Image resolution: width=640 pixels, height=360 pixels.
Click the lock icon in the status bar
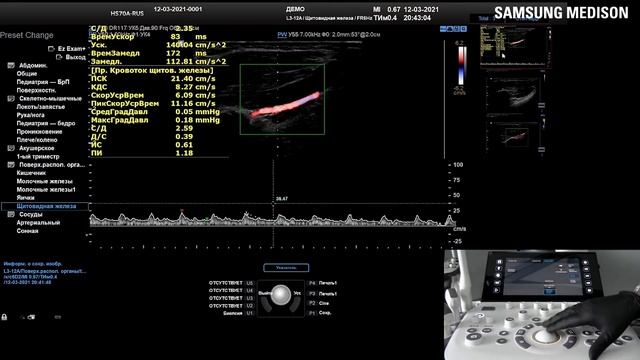point(4,317)
